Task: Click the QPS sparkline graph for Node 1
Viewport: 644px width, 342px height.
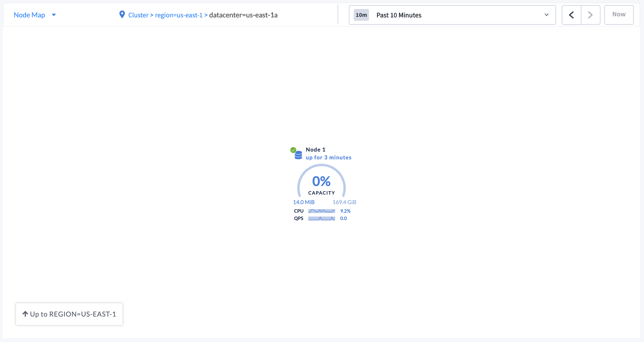Action: [322, 218]
